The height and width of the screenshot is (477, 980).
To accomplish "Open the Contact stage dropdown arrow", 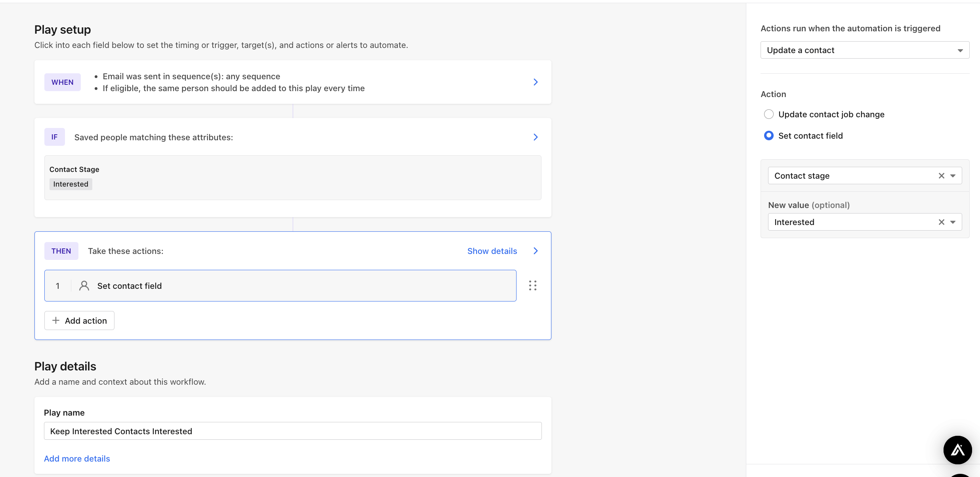I will click(x=953, y=176).
